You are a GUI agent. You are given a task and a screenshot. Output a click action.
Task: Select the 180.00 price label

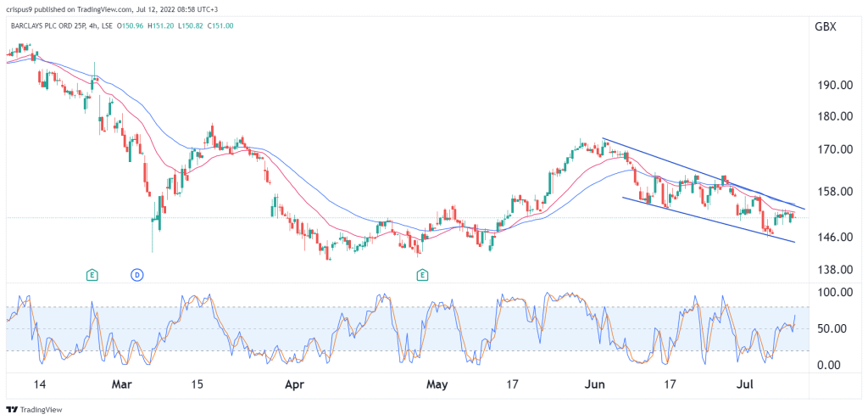[x=836, y=116]
